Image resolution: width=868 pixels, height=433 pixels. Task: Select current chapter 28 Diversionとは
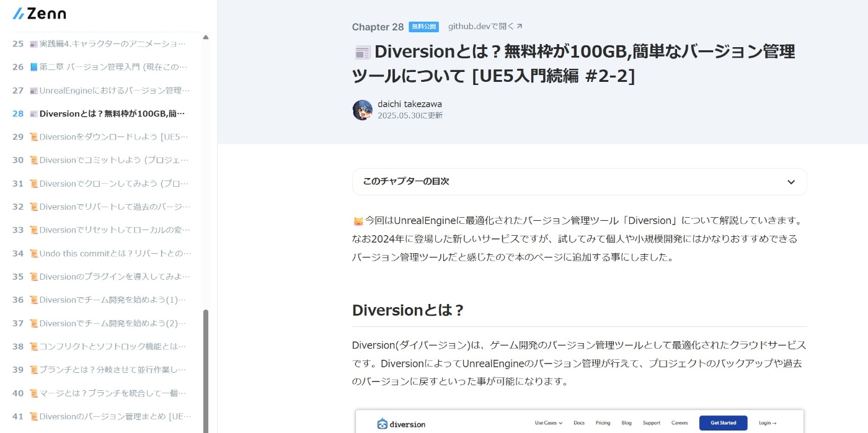point(99,114)
